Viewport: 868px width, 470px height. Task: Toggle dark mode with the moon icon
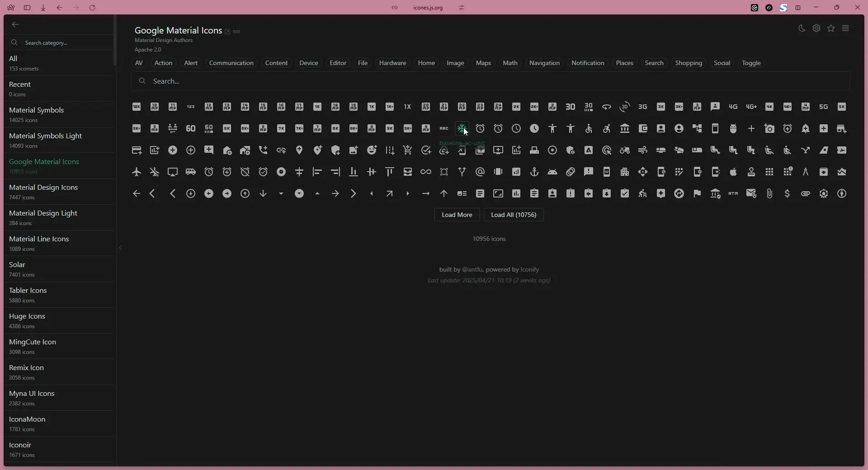click(801, 28)
